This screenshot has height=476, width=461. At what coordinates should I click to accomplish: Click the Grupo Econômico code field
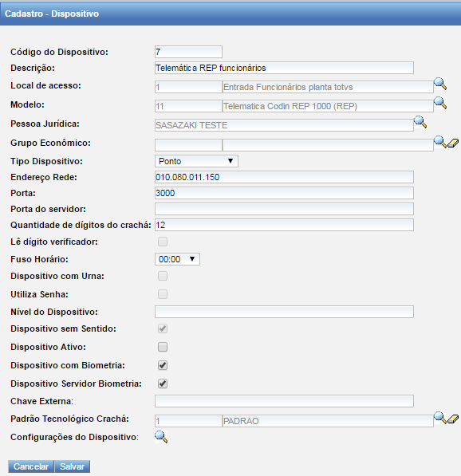pyautogui.click(x=188, y=145)
